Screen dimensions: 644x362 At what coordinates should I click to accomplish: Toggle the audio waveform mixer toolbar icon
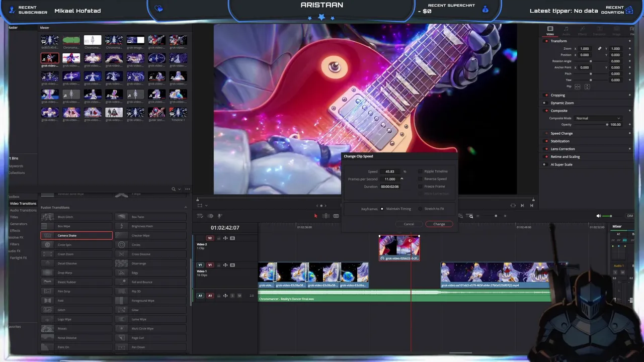coord(210,216)
